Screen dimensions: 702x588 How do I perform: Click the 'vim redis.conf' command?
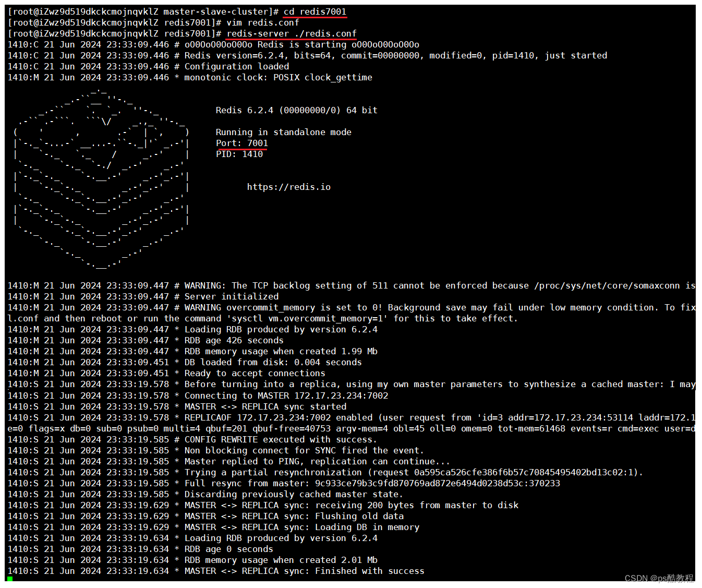(x=263, y=22)
